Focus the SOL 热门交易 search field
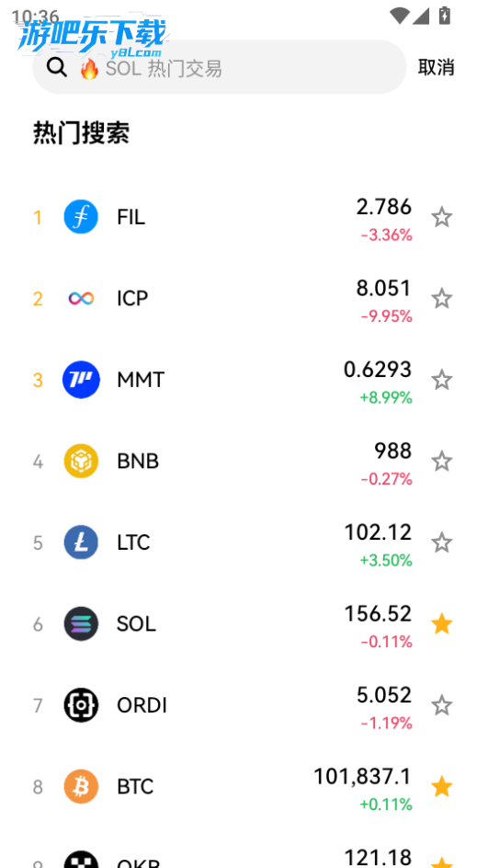The height and width of the screenshot is (868, 488). tap(220, 67)
